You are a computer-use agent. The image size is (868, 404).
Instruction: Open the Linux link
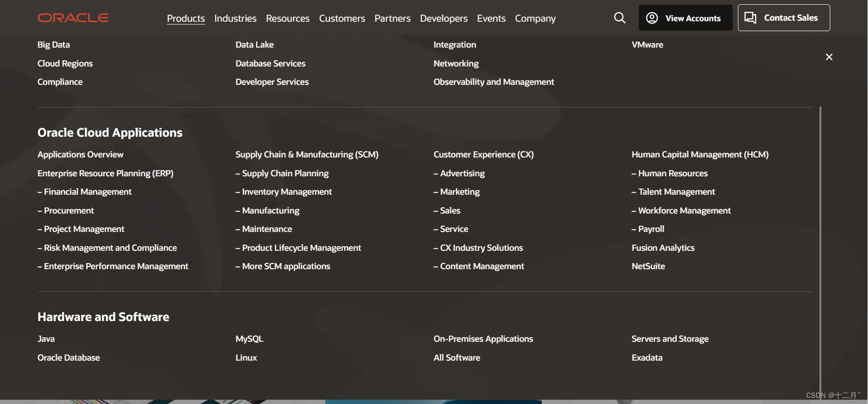click(x=246, y=358)
